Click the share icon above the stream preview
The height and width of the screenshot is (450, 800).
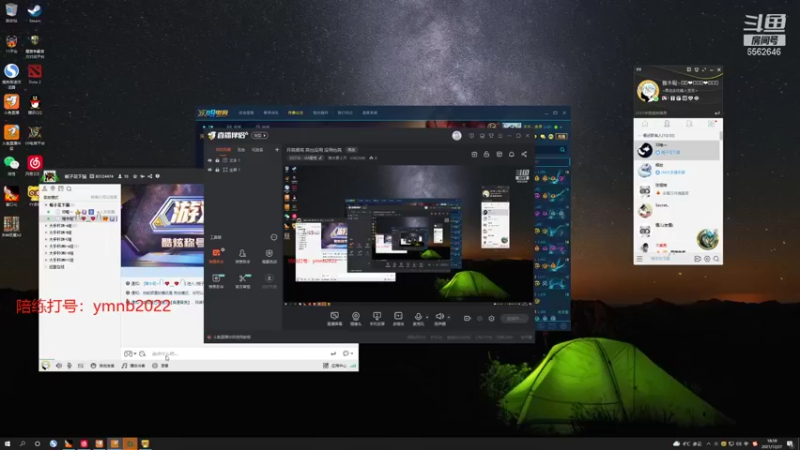click(x=524, y=154)
